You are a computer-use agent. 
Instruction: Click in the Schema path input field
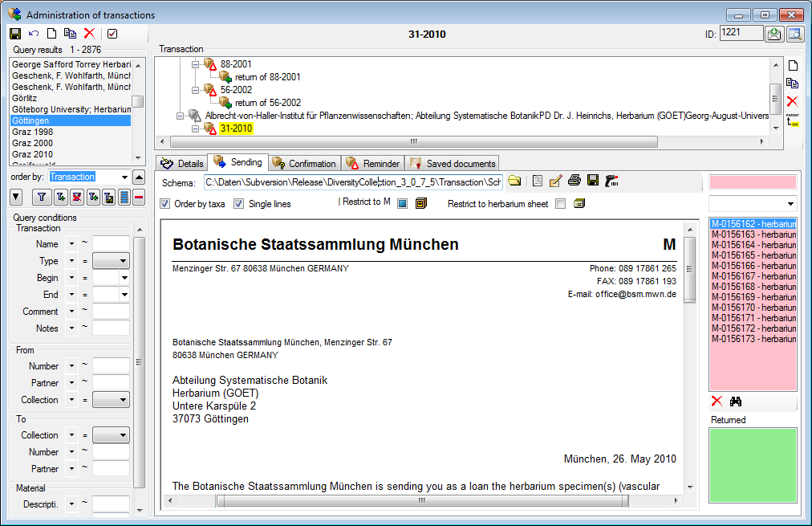[353, 182]
